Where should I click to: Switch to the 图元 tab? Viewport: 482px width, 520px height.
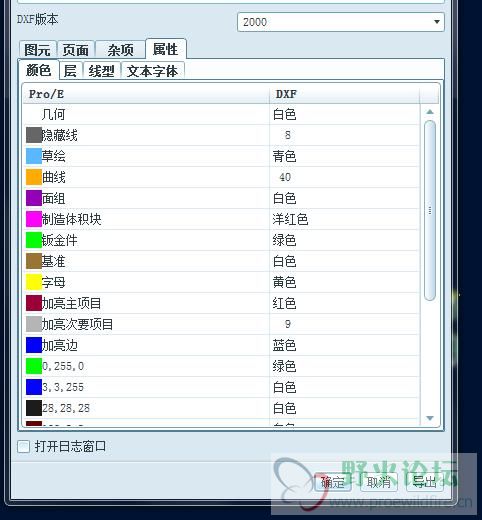38,50
